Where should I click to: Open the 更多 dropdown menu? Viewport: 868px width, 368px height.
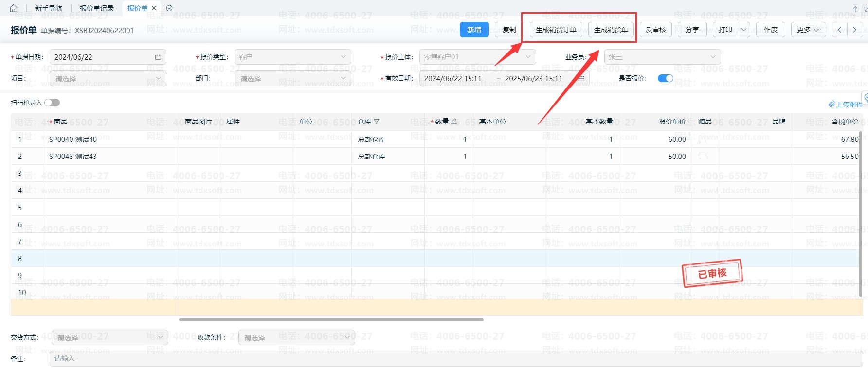tap(808, 30)
